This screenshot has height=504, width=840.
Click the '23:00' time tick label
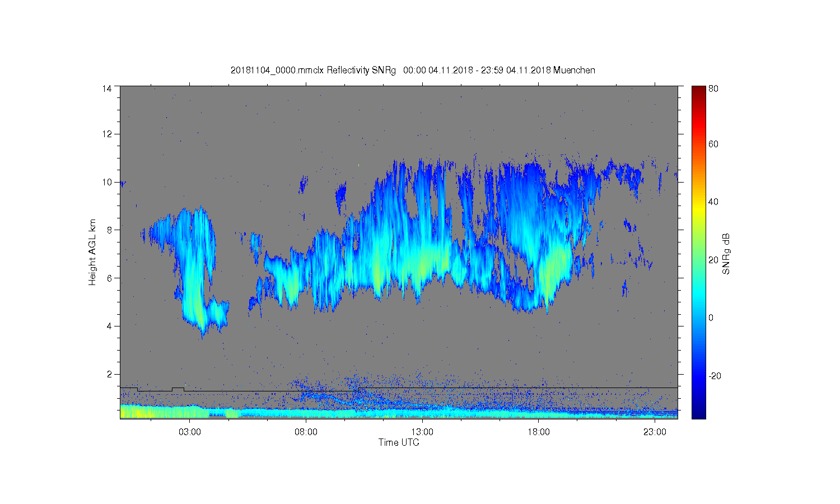point(655,432)
